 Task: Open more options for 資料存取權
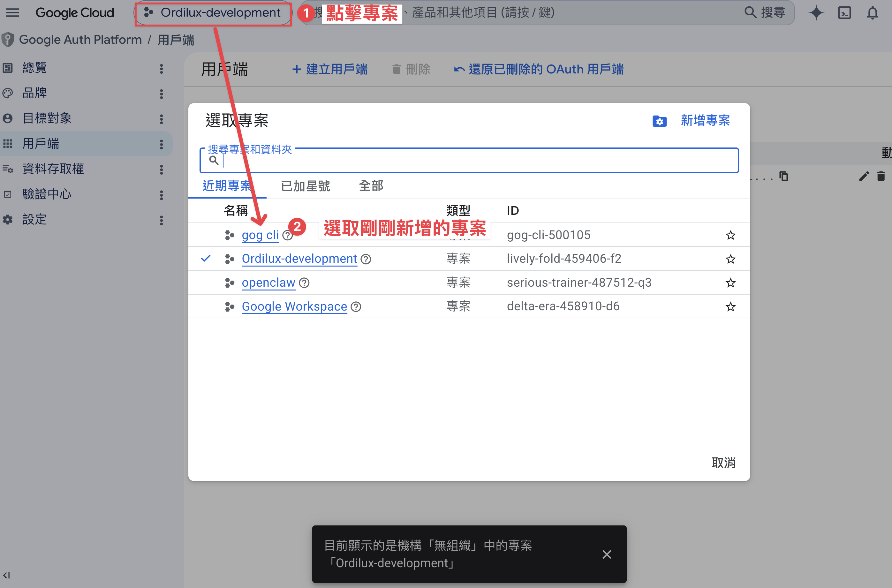[x=161, y=170]
